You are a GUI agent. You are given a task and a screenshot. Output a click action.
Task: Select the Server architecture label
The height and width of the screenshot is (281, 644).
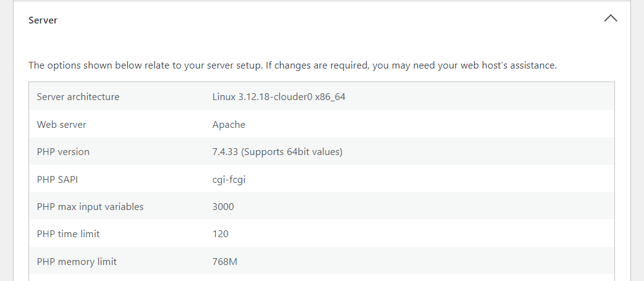point(78,97)
